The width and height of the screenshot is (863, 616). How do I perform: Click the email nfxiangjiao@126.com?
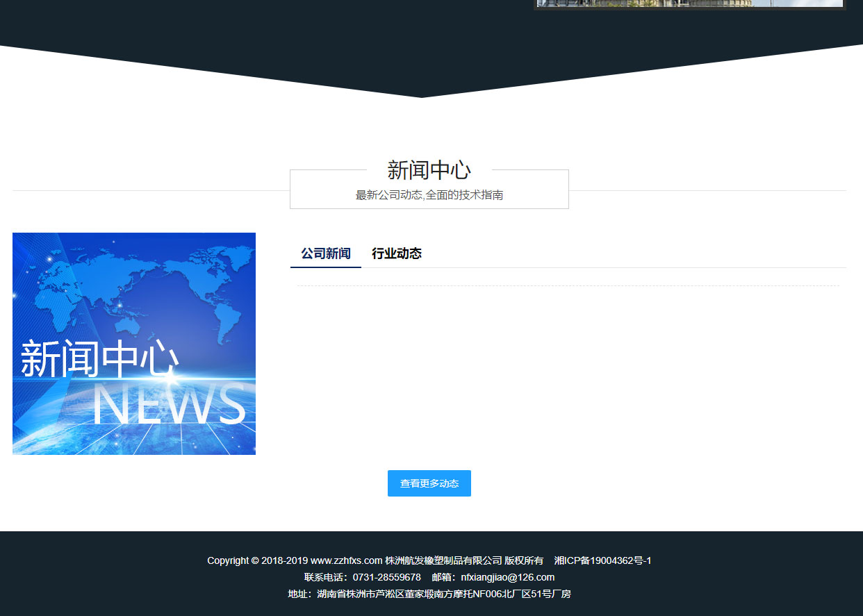(507, 577)
